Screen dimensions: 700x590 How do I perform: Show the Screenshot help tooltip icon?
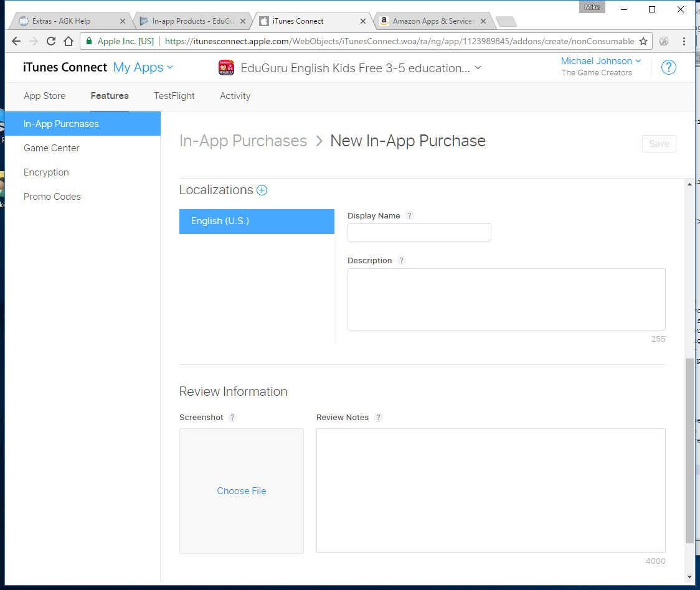232,417
